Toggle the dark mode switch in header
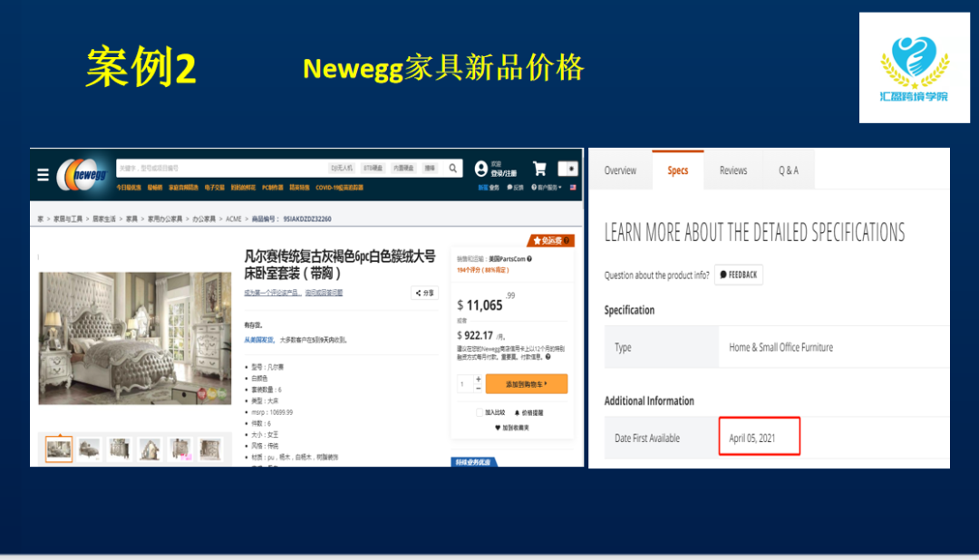 pyautogui.click(x=567, y=169)
